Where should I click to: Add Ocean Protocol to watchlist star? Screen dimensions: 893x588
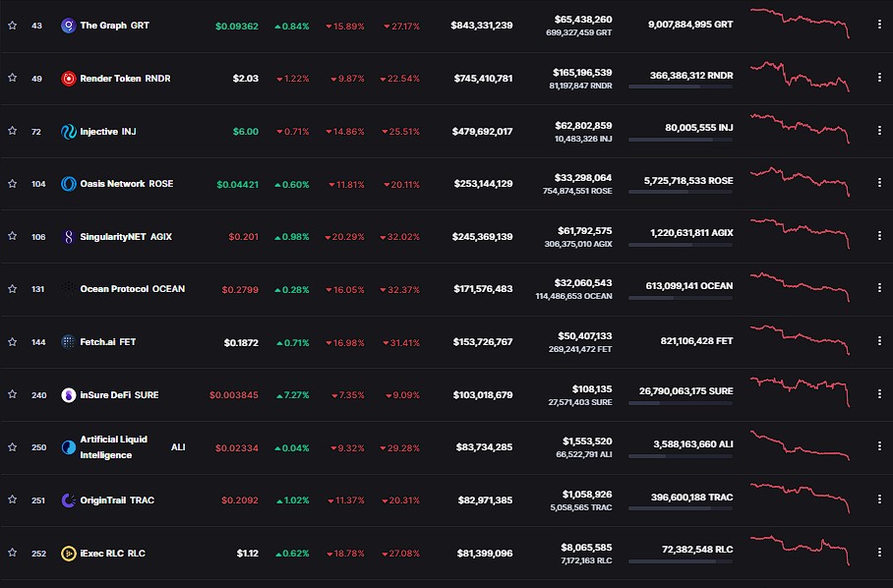point(12,289)
